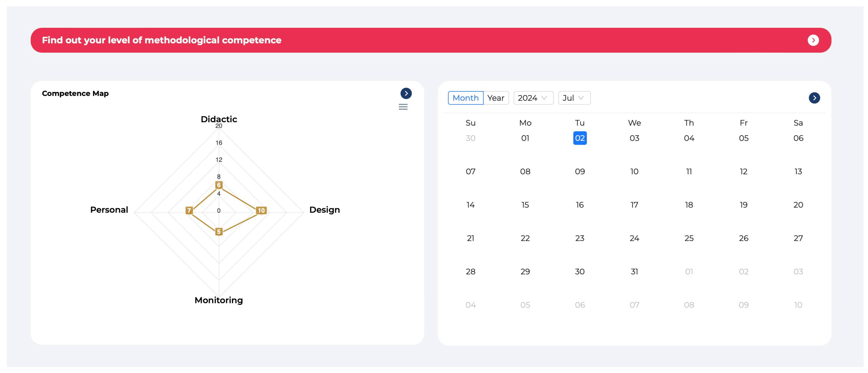Click the Personal data point marker 7
This screenshot has height=373, width=868.
coord(189,210)
